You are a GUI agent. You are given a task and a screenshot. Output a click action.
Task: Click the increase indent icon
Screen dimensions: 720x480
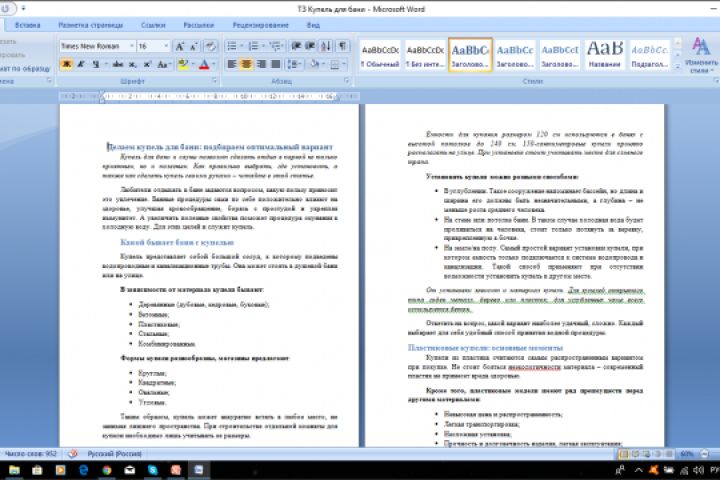(x=310, y=46)
